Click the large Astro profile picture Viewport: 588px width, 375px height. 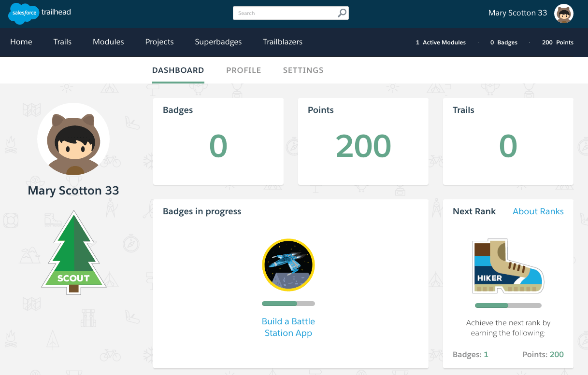[73, 139]
